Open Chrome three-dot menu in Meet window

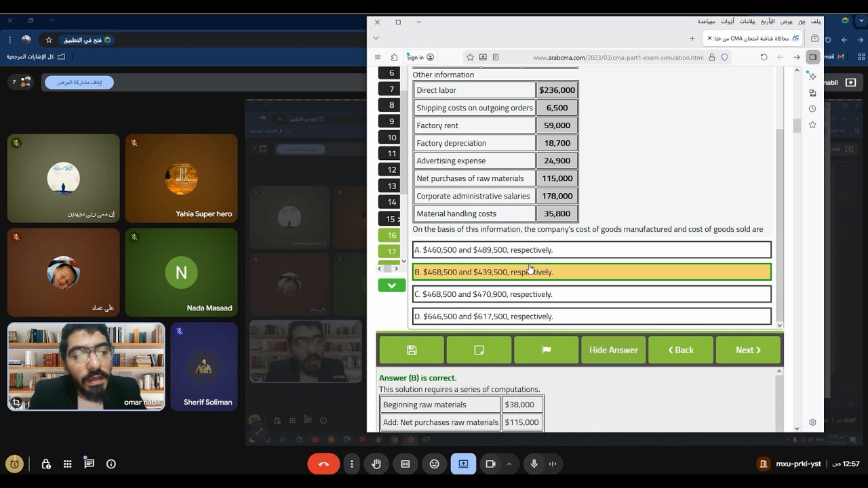click(9, 40)
